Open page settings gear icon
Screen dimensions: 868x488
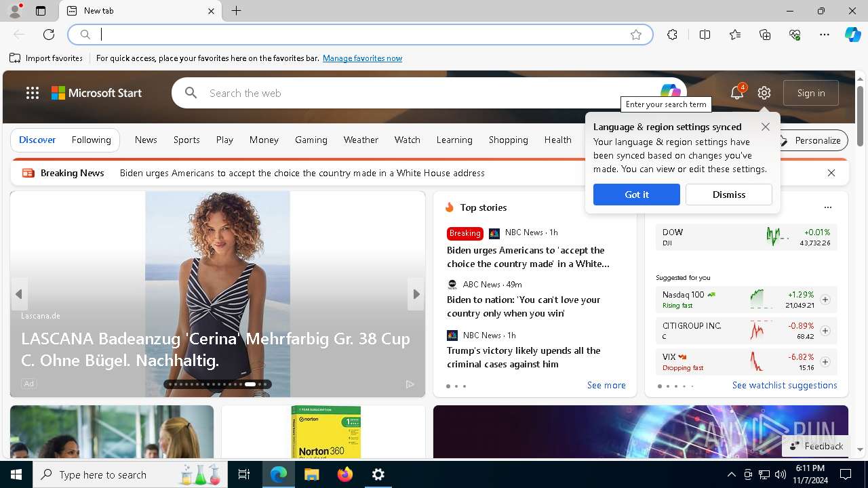764,93
